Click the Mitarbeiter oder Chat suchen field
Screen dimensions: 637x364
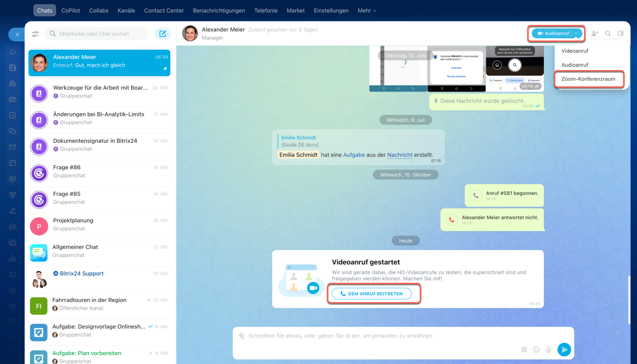(x=96, y=34)
